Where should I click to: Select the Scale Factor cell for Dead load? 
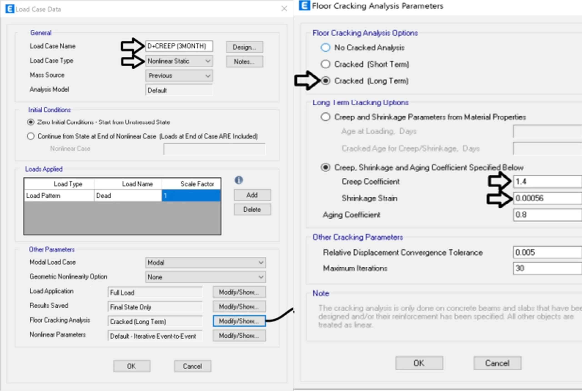191,196
